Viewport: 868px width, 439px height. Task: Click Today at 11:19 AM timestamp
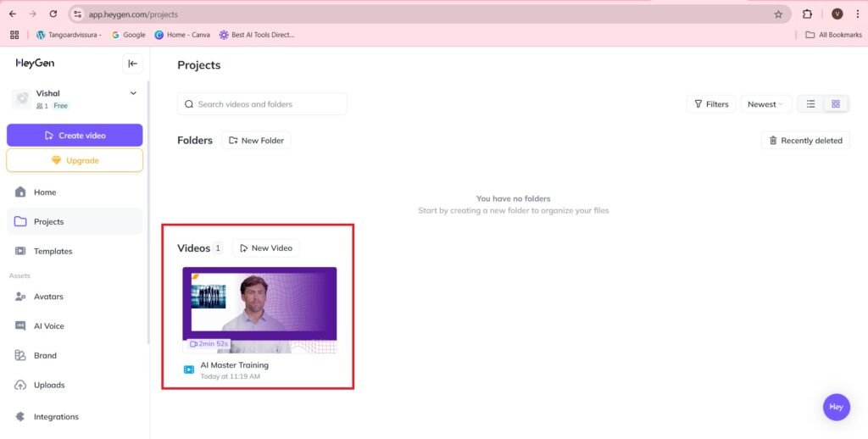coord(231,376)
